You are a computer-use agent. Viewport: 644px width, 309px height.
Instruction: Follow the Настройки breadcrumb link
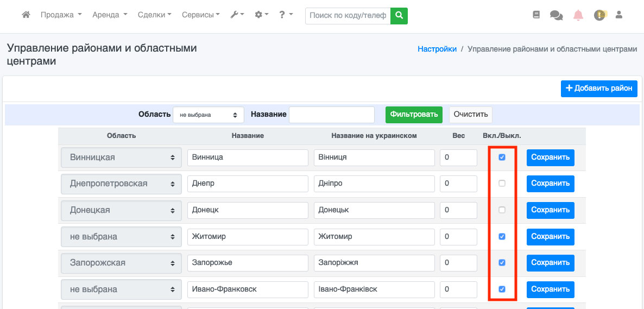tap(437, 49)
